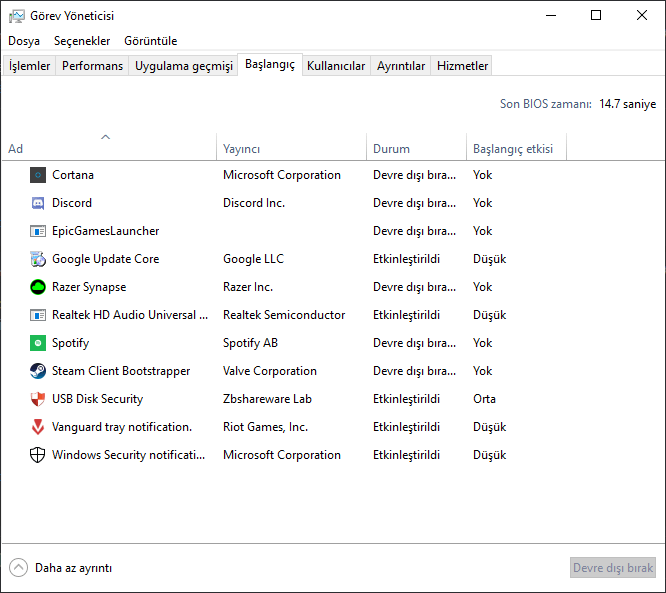
Task: Select Realtek HD Audio Universal entry
Action: tap(130, 315)
